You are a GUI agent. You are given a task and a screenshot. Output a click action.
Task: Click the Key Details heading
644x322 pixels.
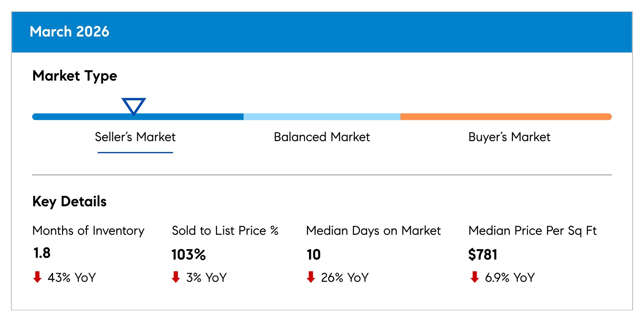pyautogui.click(x=69, y=202)
